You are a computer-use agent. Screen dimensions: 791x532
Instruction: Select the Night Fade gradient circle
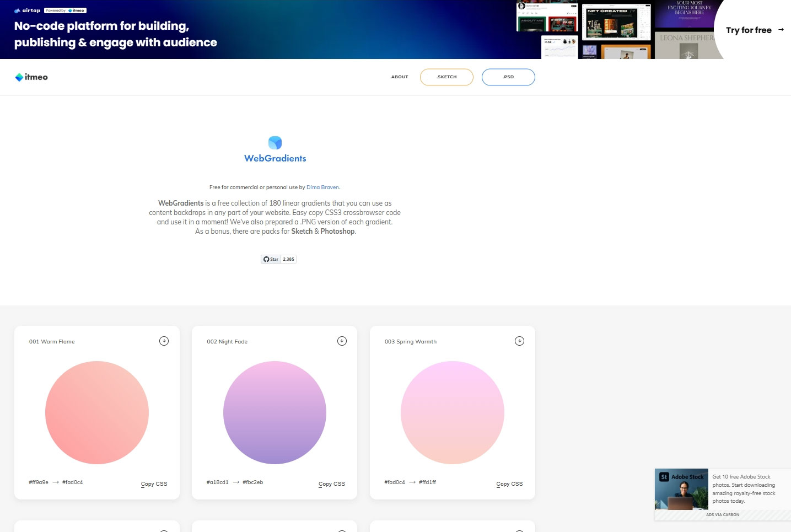[275, 412]
